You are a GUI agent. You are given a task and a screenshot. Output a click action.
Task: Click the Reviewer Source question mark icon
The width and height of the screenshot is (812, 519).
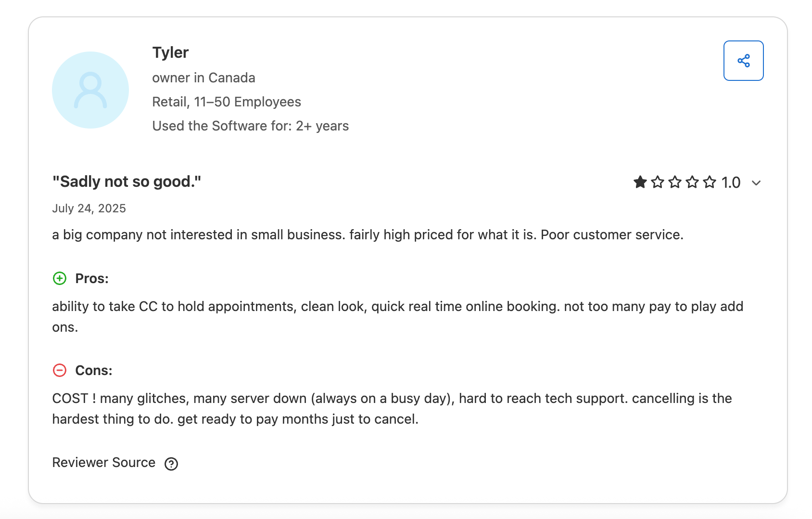click(x=171, y=464)
